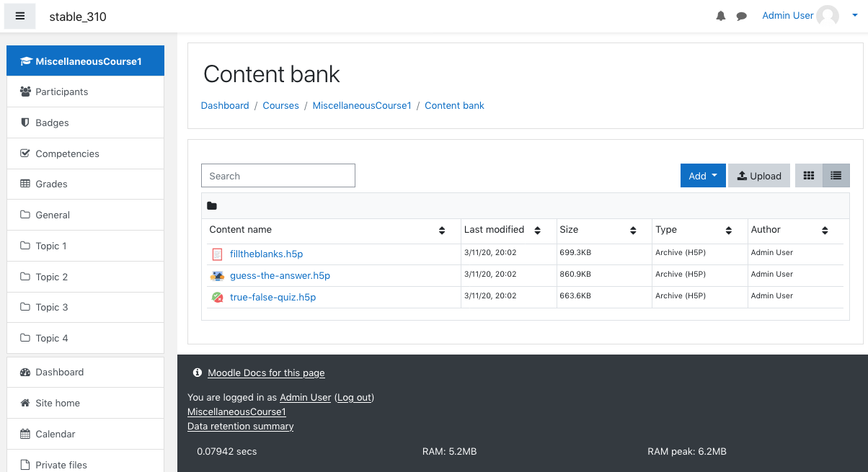
Task: Click the Data retention summary link
Action: 240,426
